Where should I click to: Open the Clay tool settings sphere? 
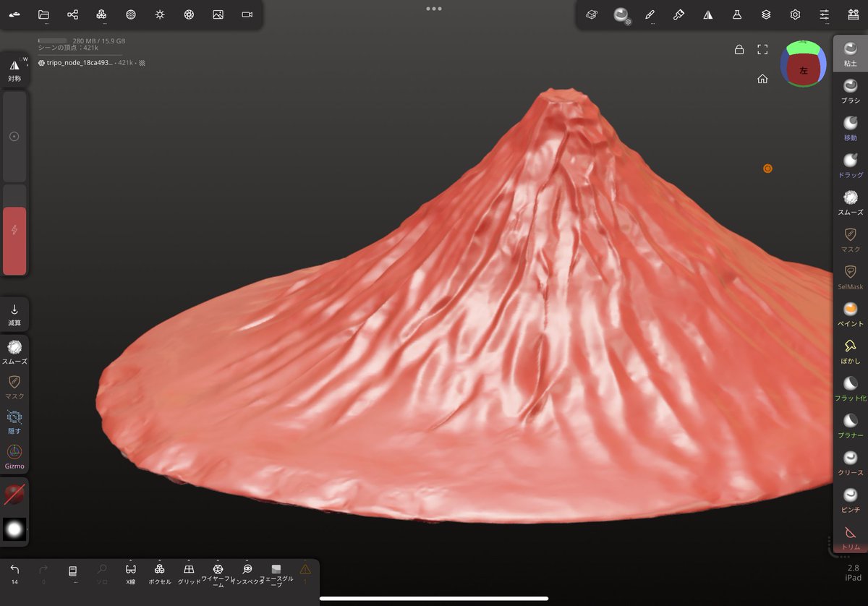(x=621, y=14)
